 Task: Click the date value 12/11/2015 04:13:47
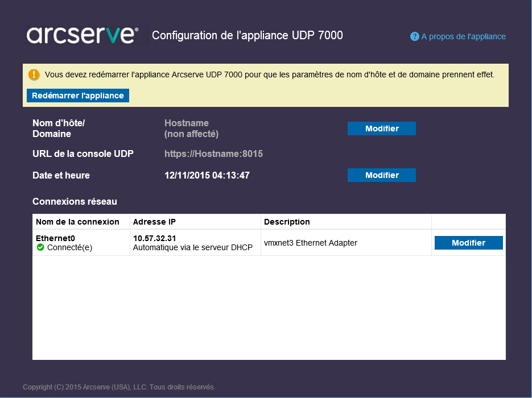[x=207, y=175]
